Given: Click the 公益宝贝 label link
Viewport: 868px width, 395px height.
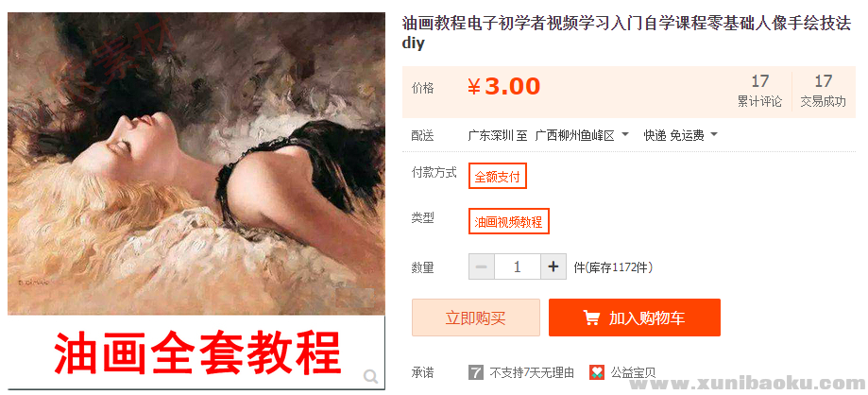Looking at the screenshot, I should point(633,373).
